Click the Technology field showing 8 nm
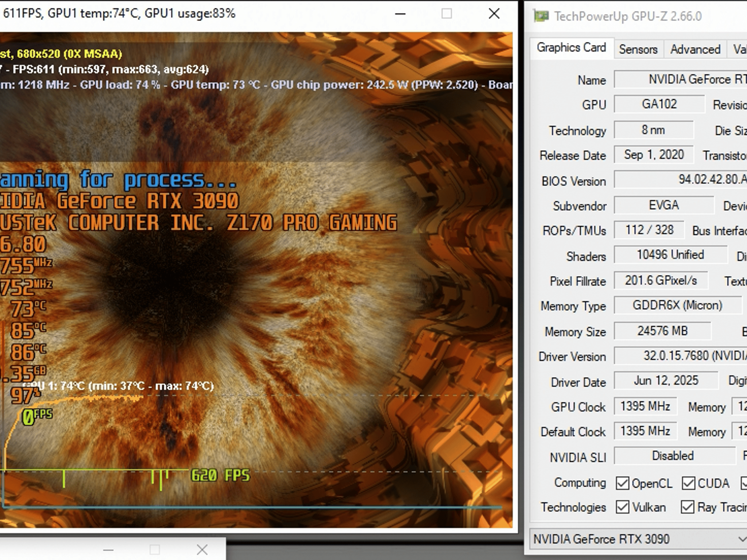Viewport: 747px width, 560px height. coord(654,130)
